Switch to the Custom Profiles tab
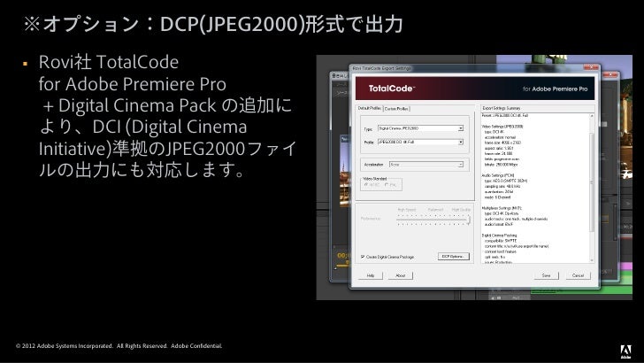 (x=396, y=108)
